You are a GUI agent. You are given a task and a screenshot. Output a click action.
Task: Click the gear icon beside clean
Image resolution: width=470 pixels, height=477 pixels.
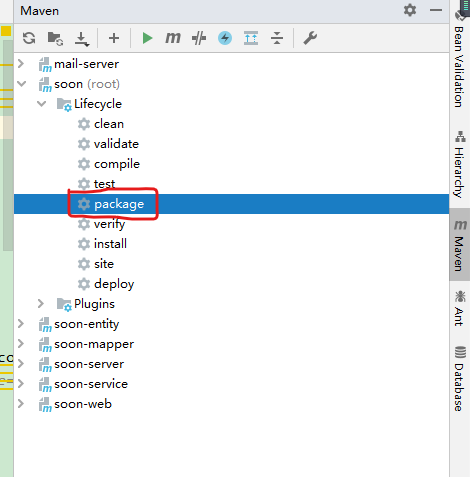tap(84, 124)
